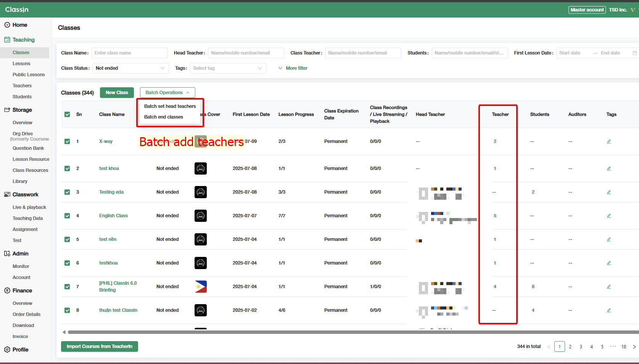Open the X-way class link
This screenshot has width=639, height=364.
tap(106, 141)
